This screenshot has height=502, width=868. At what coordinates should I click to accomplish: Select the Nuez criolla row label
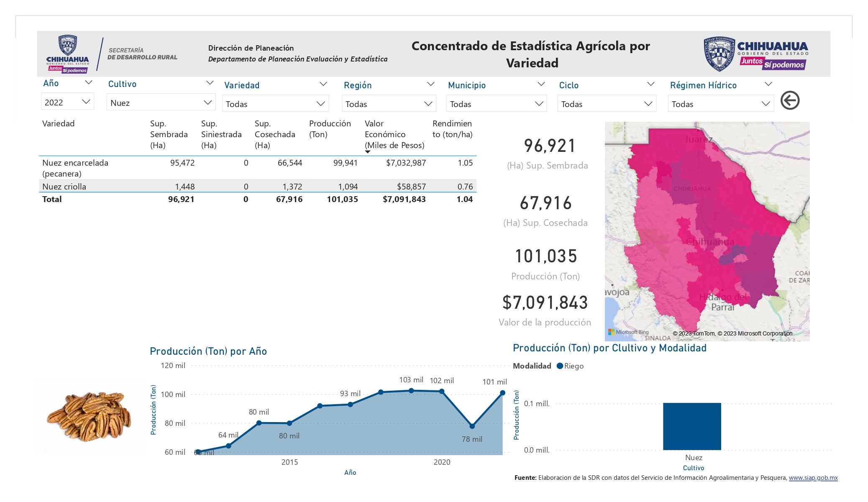click(64, 187)
